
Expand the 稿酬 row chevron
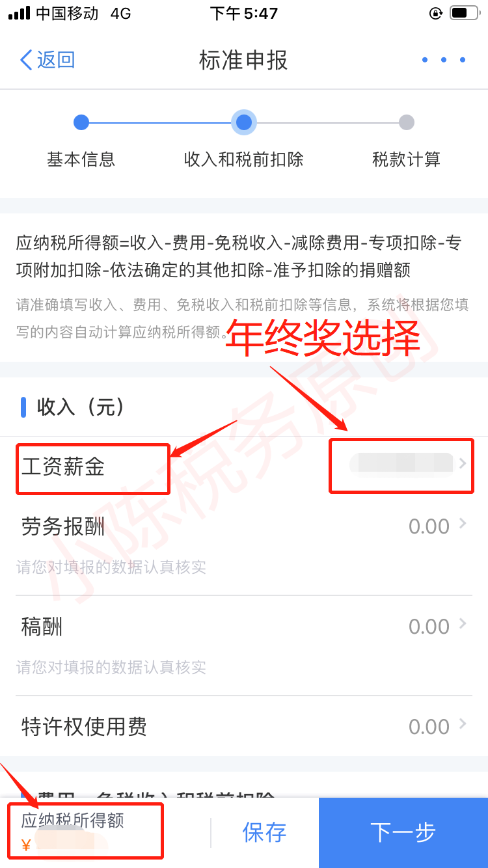coord(463,624)
